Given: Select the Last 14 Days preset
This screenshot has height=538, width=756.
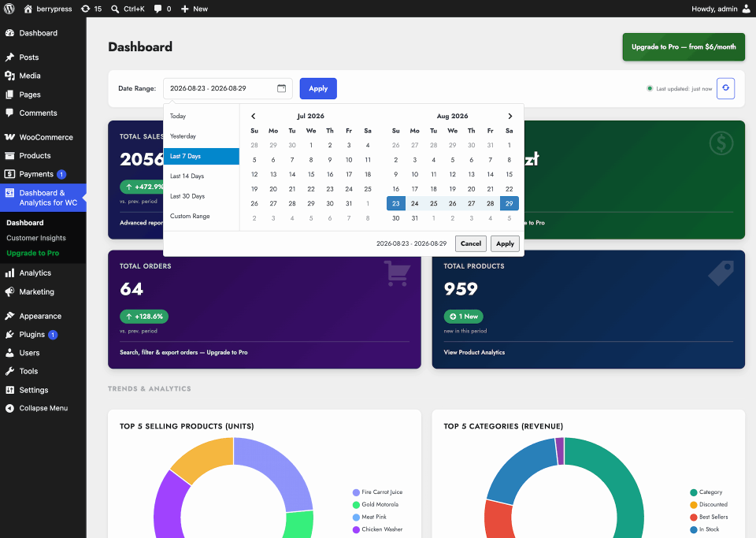Looking at the screenshot, I should pos(202,176).
